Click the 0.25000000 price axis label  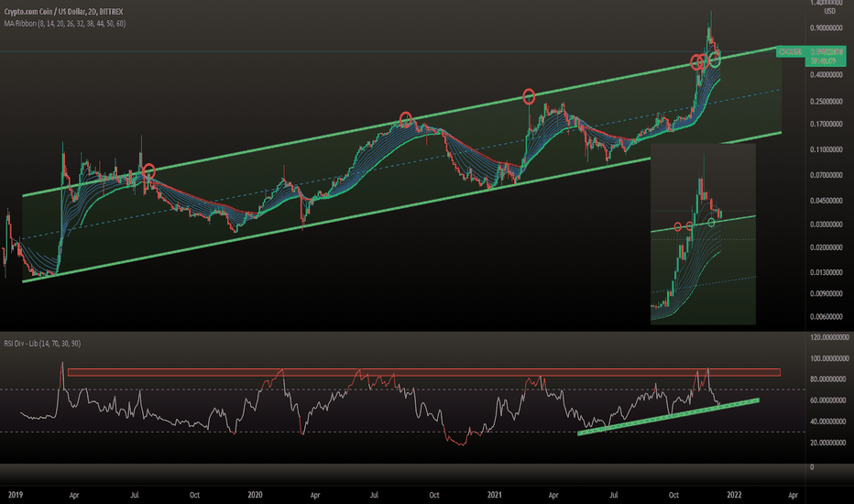click(827, 102)
